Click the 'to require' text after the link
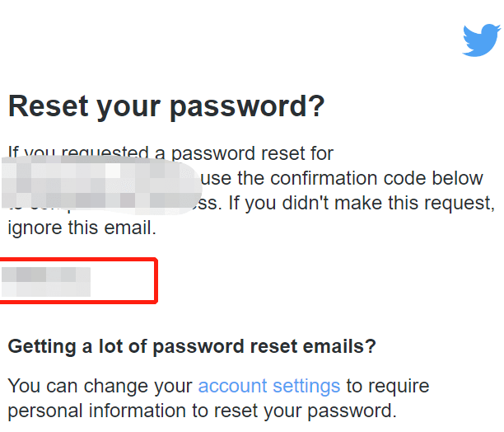This screenshot has height=432, width=504. (388, 386)
